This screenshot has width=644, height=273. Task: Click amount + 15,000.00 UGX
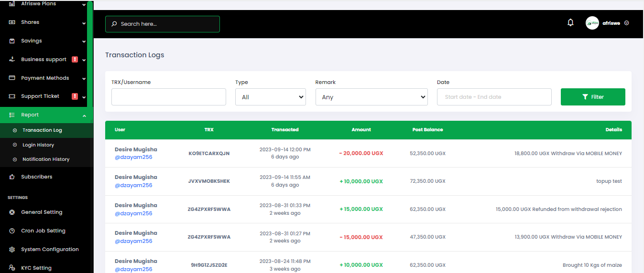pyautogui.click(x=361, y=209)
